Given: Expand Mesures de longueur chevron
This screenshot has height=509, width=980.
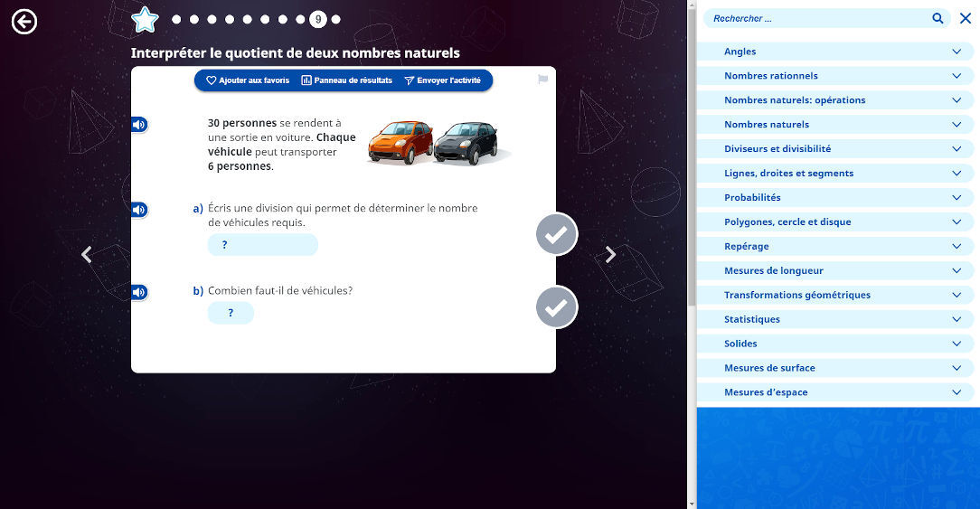Looking at the screenshot, I should pos(956,270).
